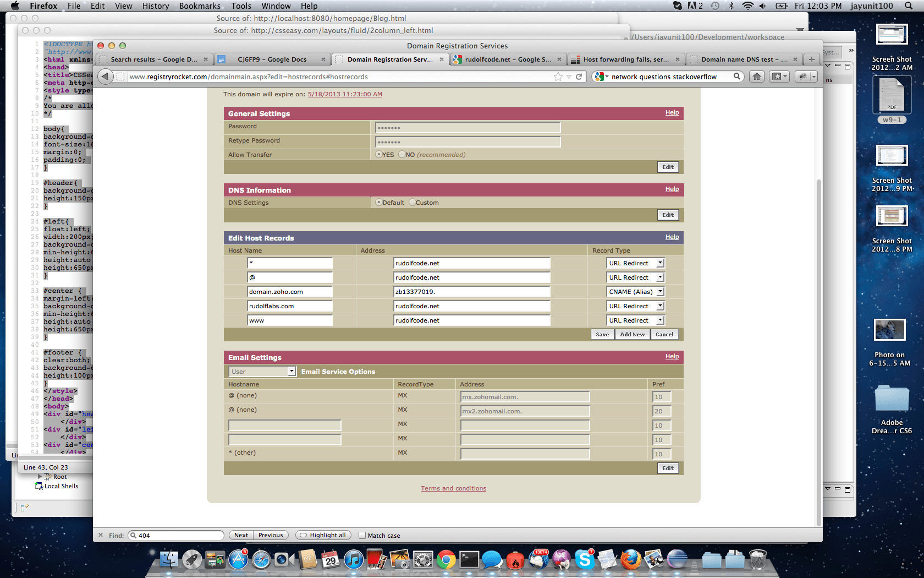The width and height of the screenshot is (924, 578).
Task: Launch Safari from the Dock
Action: coord(261,560)
